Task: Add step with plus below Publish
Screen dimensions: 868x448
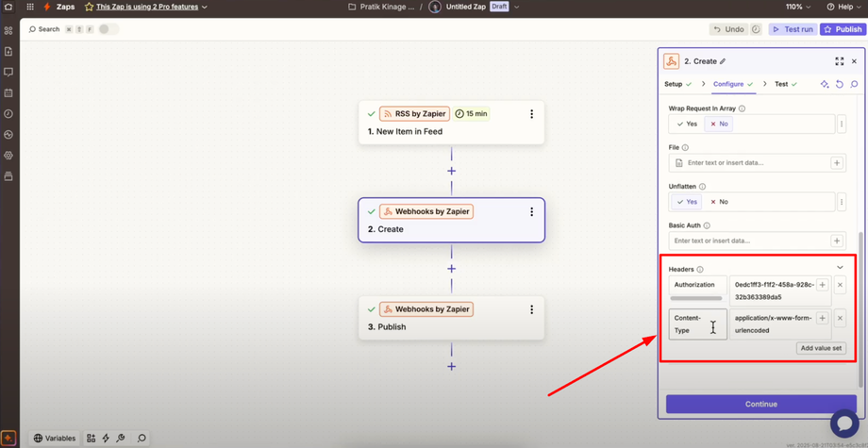Action: tap(451, 366)
